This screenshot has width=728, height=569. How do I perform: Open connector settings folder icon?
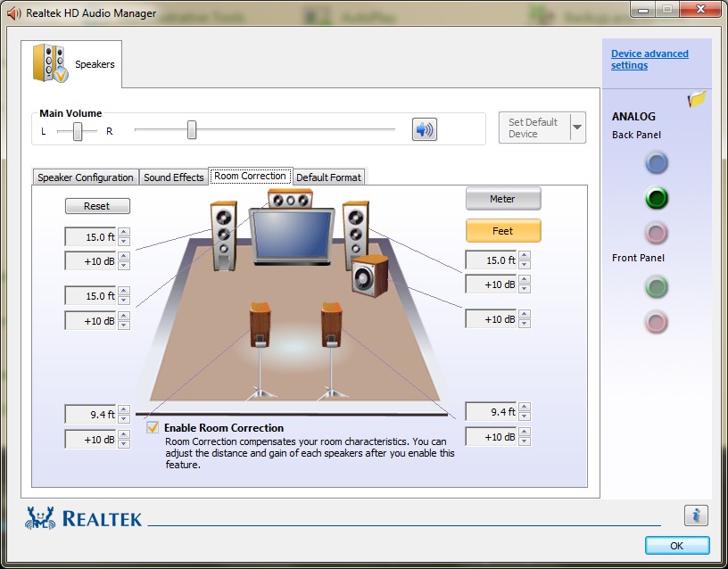[697, 99]
